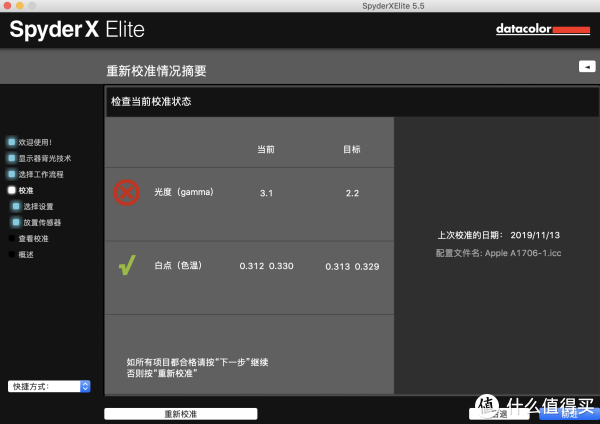The width and height of the screenshot is (600, 424).
Task: Select the 校准 step in sidebar
Action: (21, 190)
